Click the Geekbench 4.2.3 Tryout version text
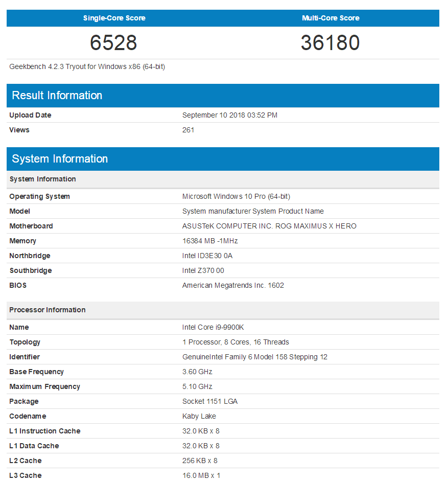This screenshot has height=482, width=448. [87, 67]
